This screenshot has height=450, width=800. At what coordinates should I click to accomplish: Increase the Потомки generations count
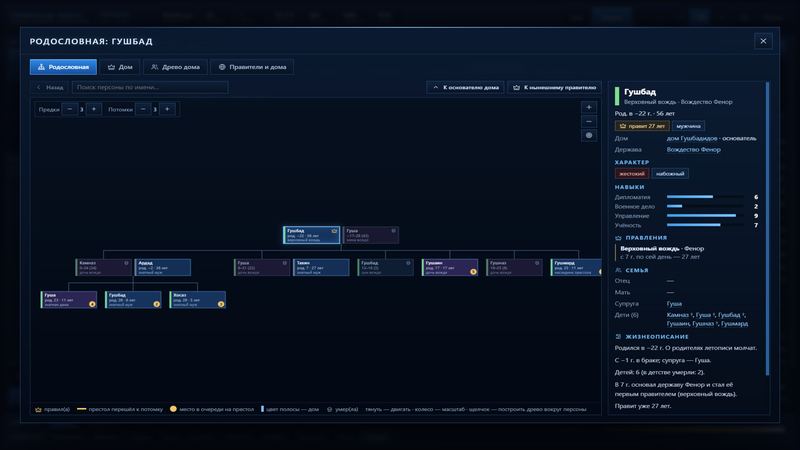pyautogui.click(x=167, y=109)
